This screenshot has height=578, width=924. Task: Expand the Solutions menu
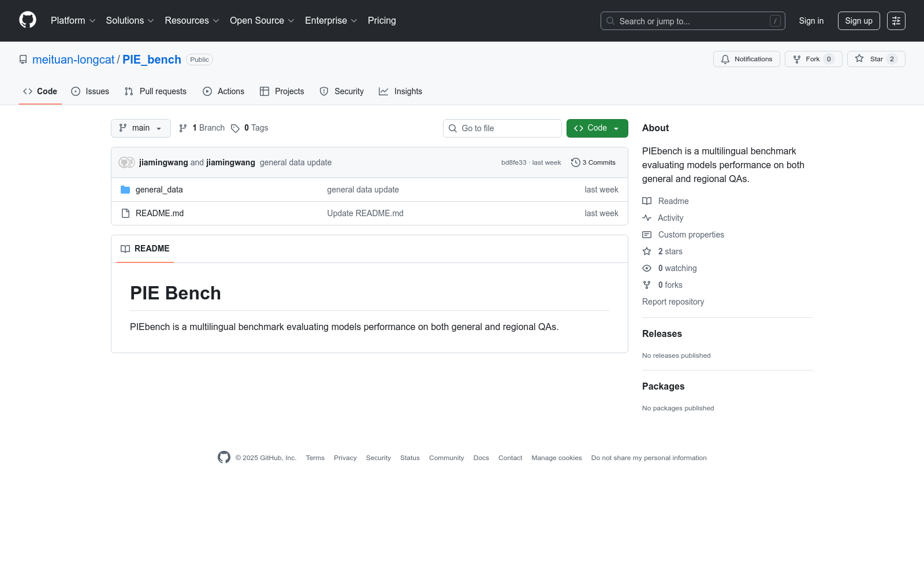(130, 21)
